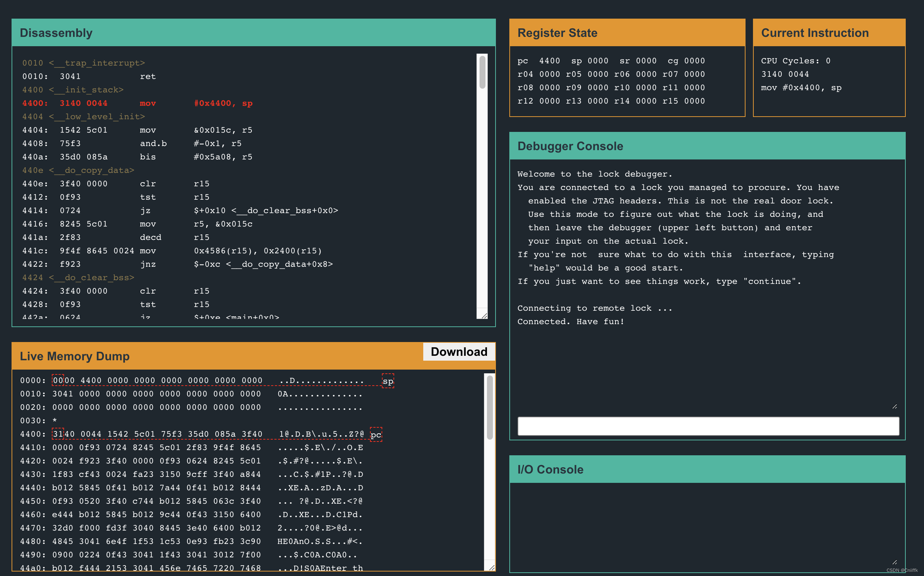924x576 pixels.
Task: Click the <__init_stack> label
Action: pyautogui.click(x=86, y=90)
